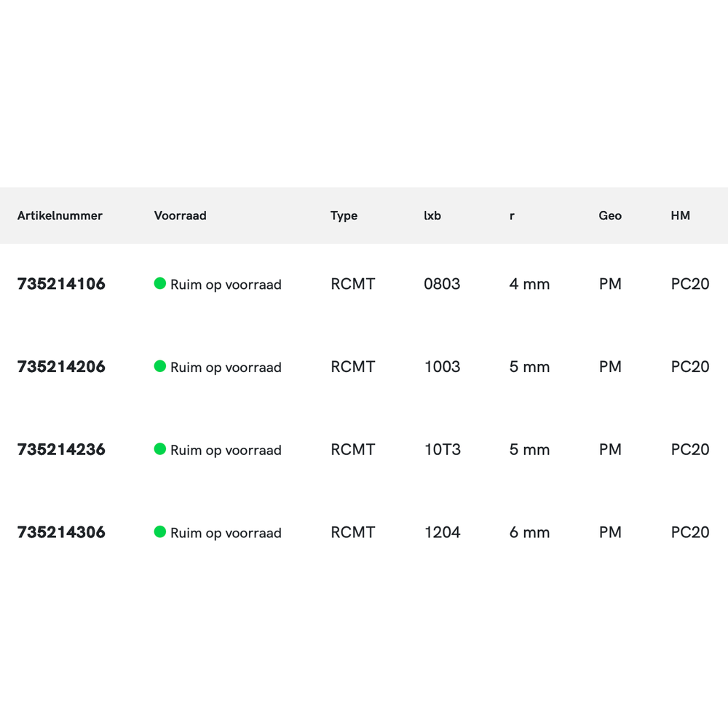The width and height of the screenshot is (728, 728).
Task: Click the r column header
Action: pos(512,215)
